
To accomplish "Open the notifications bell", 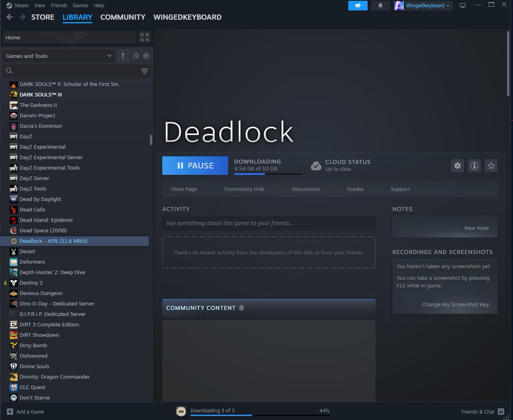I will (x=380, y=6).
